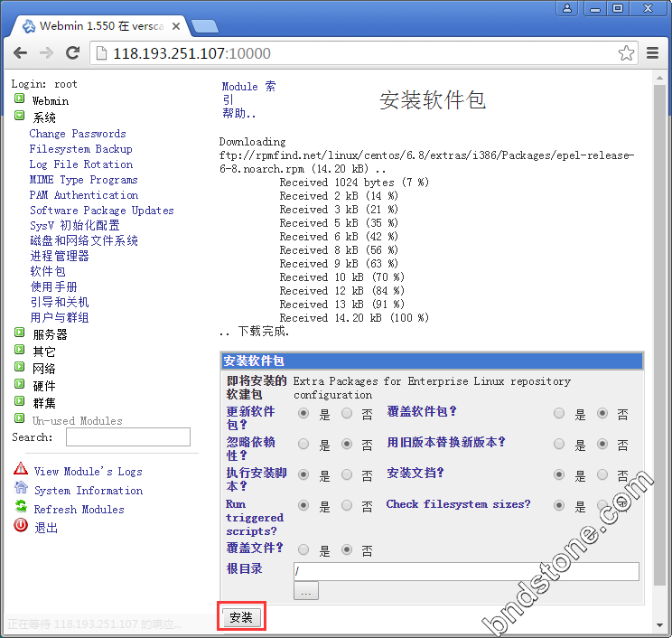Click the scrollbar up arrow
Image resolution: width=672 pixels, height=638 pixels.
(x=659, y=78)
